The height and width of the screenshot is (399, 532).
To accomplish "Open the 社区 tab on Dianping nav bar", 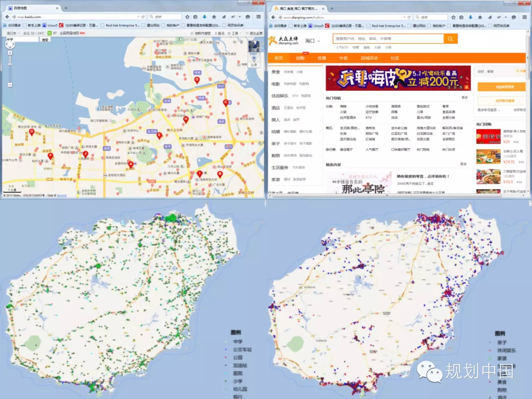I will click(x=395, y=58).
